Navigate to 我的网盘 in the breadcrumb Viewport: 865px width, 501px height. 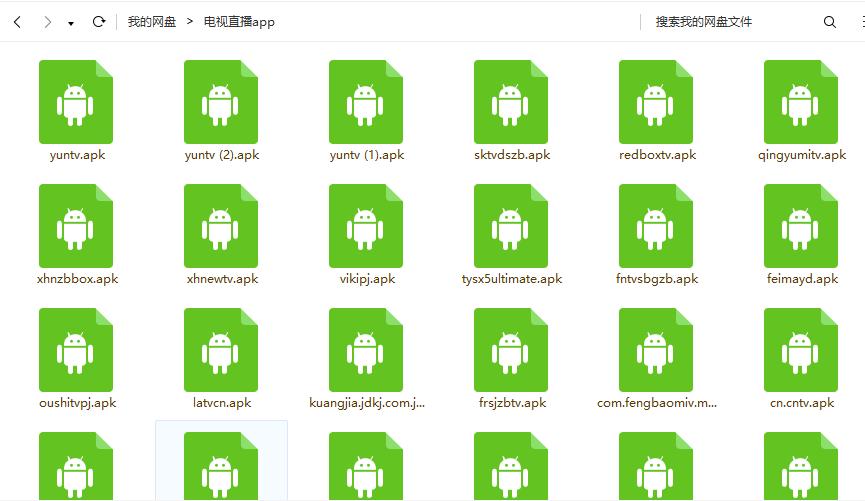(152, 22)
